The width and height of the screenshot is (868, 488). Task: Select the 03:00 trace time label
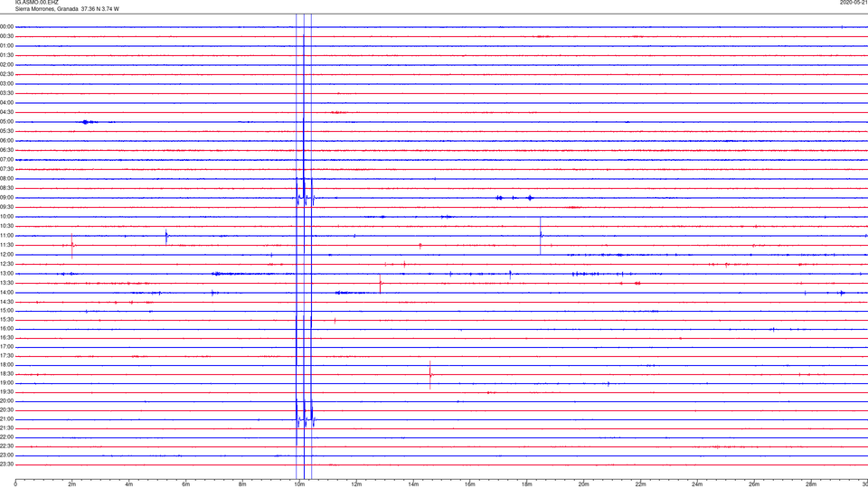(6, 83)
